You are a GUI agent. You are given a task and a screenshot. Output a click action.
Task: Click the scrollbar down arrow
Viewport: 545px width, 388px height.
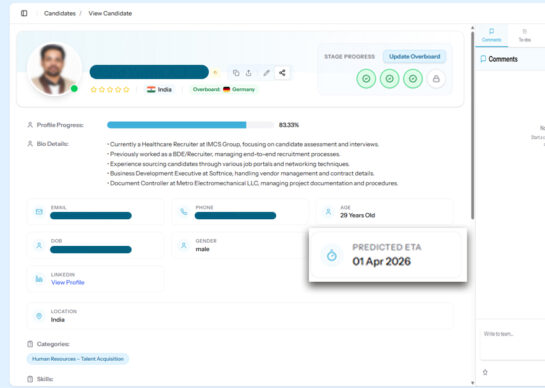tap(472, 382)
